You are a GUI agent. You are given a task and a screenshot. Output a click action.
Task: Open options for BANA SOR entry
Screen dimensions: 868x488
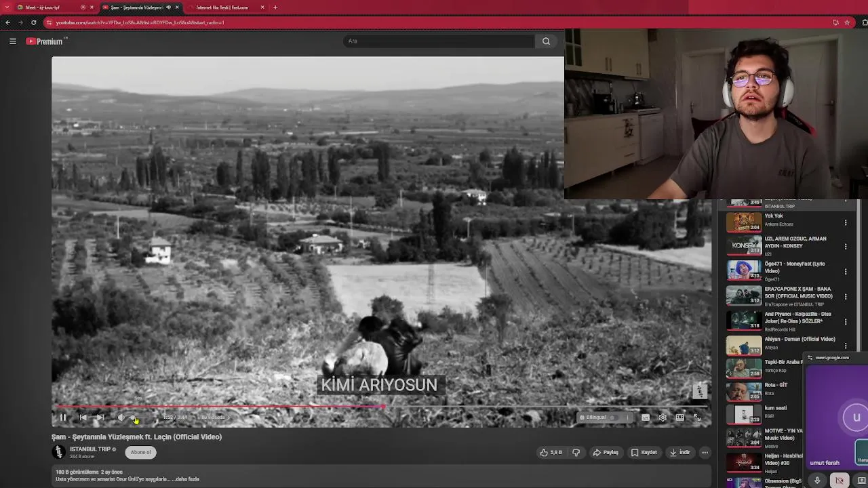(x=846, y=296)
